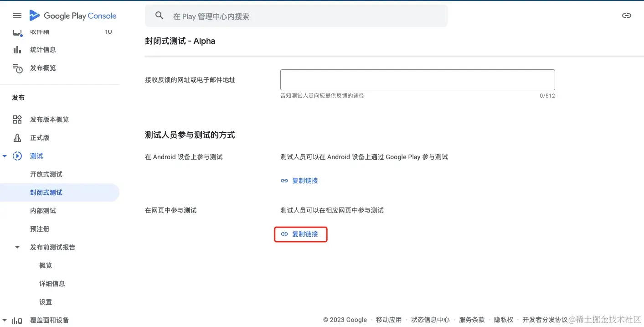The width and height of the screenshot is (644, 327).
Task: Click the 测试 circular play icon
Action: click(17, 156)
